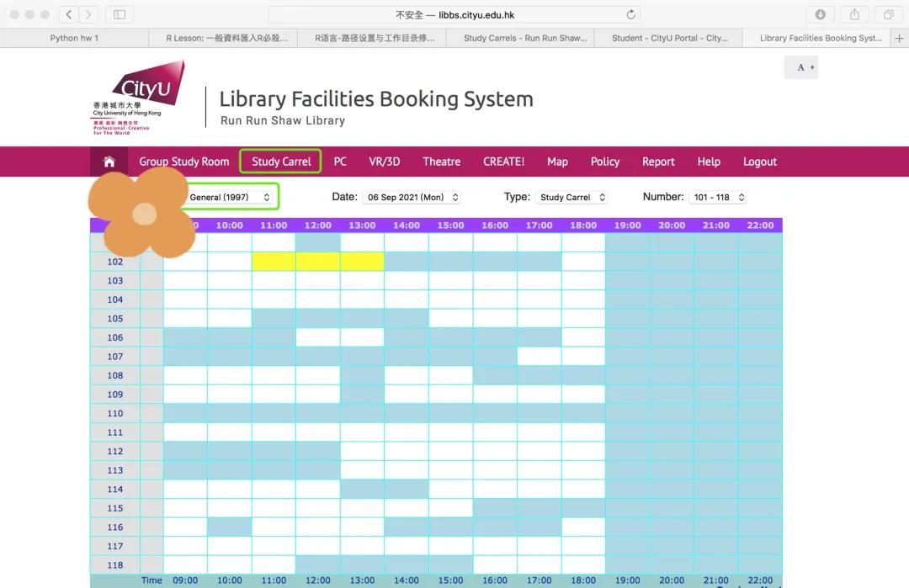Reload the libbs.cityu.edu.hk page

coord(630,14)
